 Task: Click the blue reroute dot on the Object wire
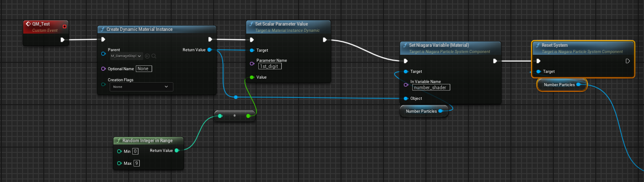pyautogui.click(x=236, y=97)
